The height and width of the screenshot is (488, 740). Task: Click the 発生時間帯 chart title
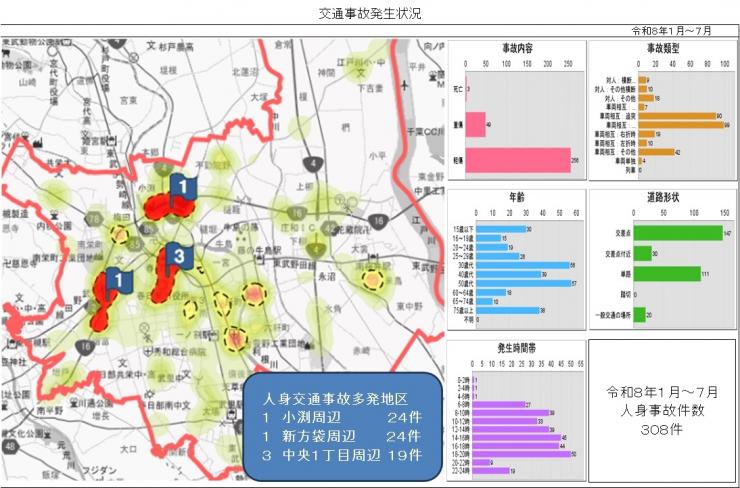coord(516,348)
